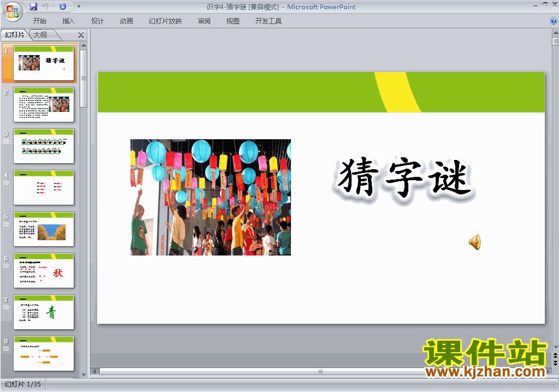Select slide 7 thumbnail with 青
This screenshot has width=559, height=392.
coord(44,312)
